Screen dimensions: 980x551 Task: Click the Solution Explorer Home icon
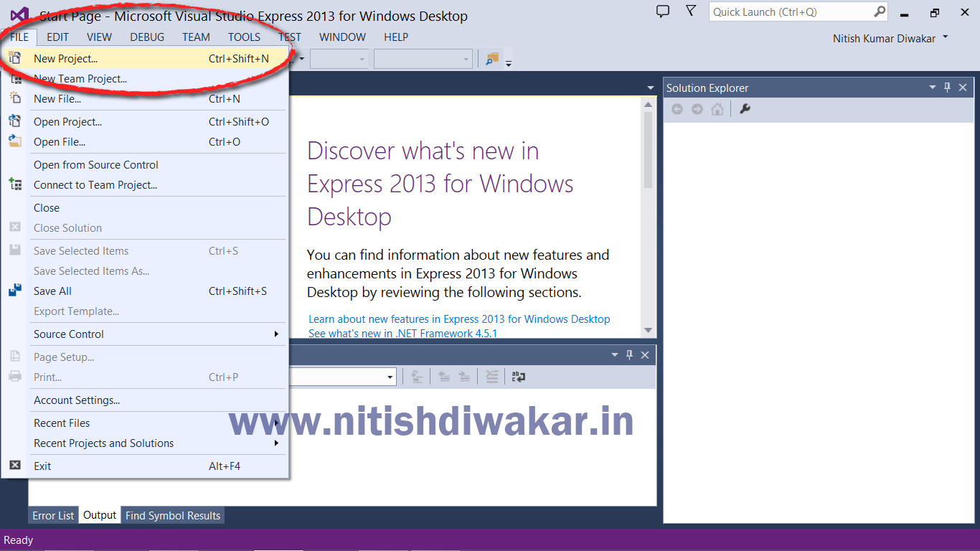pos(717,109)
